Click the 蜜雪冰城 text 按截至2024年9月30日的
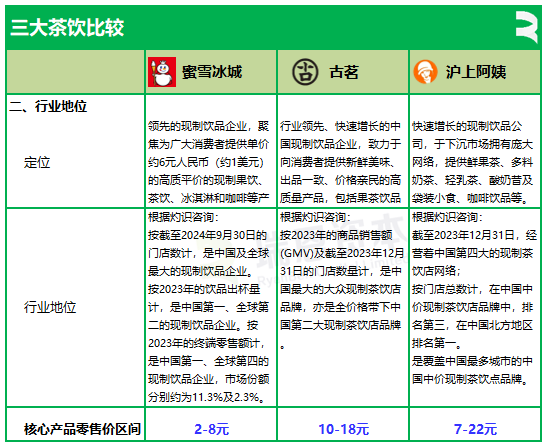The image size is (546, 448). pyautogui.click(x=207, y=235)
